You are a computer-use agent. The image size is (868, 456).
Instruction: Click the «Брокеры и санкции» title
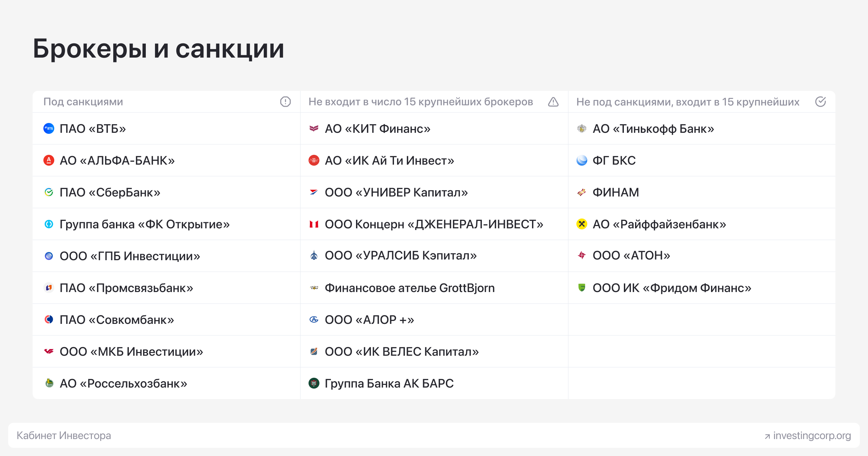click(158, 49)
